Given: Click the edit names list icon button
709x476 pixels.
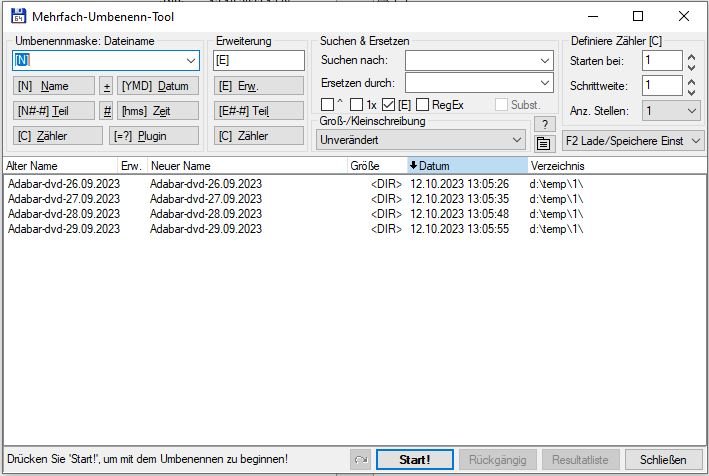Looking at the screenshot, I should (544, 144).
